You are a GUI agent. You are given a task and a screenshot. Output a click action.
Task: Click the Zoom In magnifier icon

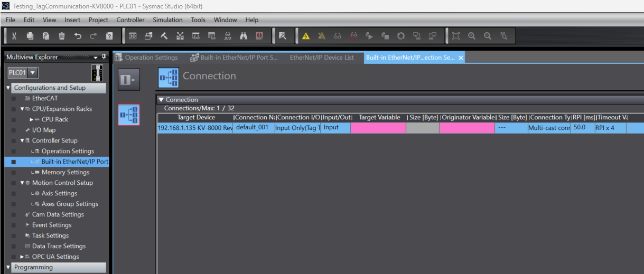[x=472, y=36]
